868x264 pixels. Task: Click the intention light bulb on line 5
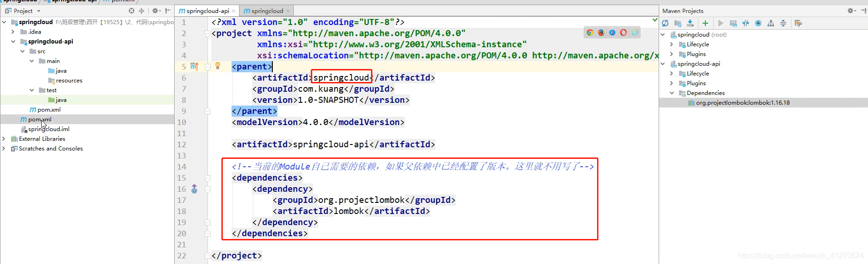(218, 66)
